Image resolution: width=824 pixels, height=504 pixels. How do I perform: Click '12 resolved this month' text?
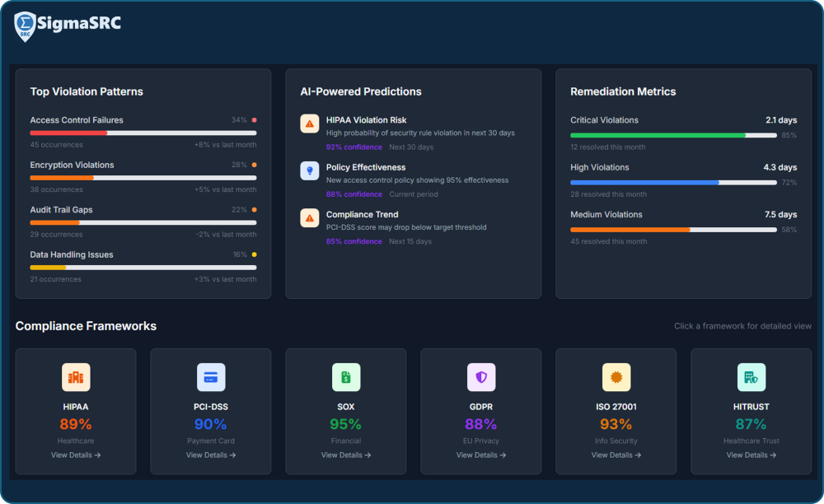click(607, 147)
